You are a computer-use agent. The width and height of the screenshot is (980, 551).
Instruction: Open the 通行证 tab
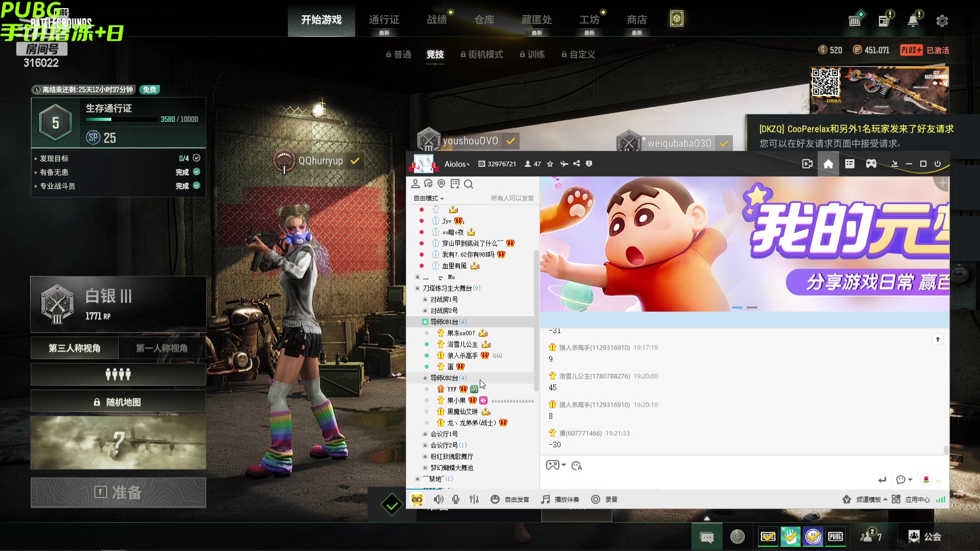click(x=384, y=20)
